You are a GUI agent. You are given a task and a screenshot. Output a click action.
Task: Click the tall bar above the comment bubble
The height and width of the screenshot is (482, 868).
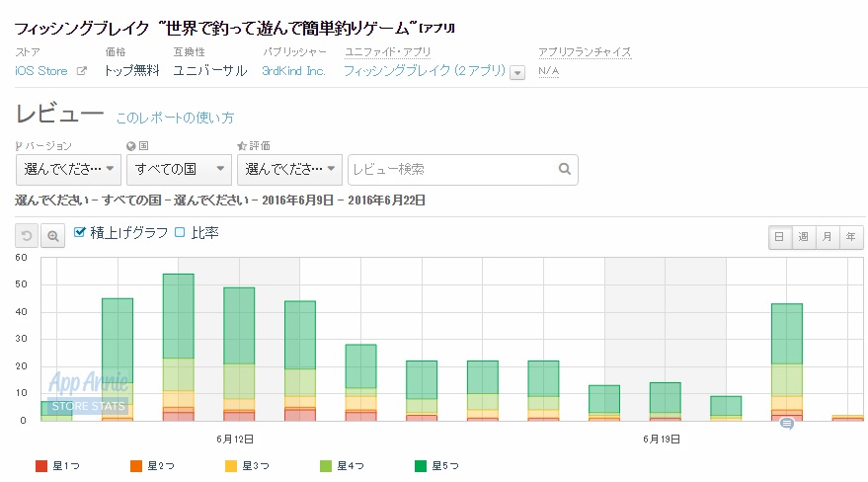(x=787, y=362)
